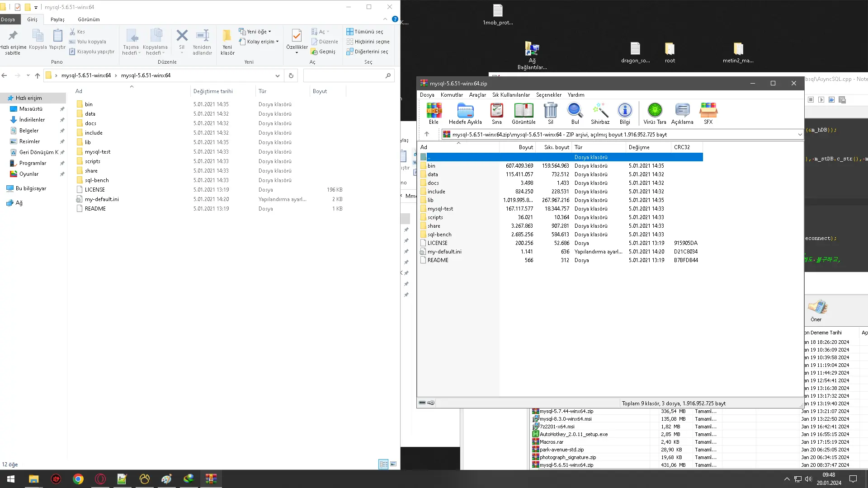The height and width of the screenshot is (488, 868).
Task: Switch to the Paylaş ribbon tab
Action: click(x=57, y=19)
